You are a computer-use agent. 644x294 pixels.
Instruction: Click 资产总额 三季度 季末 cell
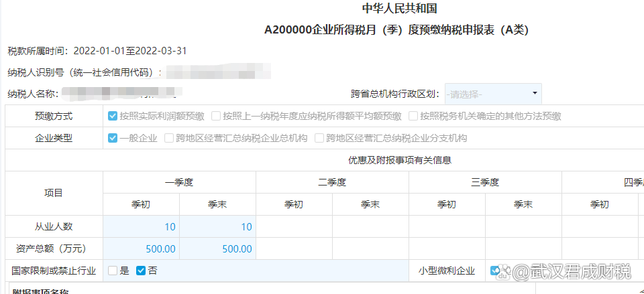[523, 248]
